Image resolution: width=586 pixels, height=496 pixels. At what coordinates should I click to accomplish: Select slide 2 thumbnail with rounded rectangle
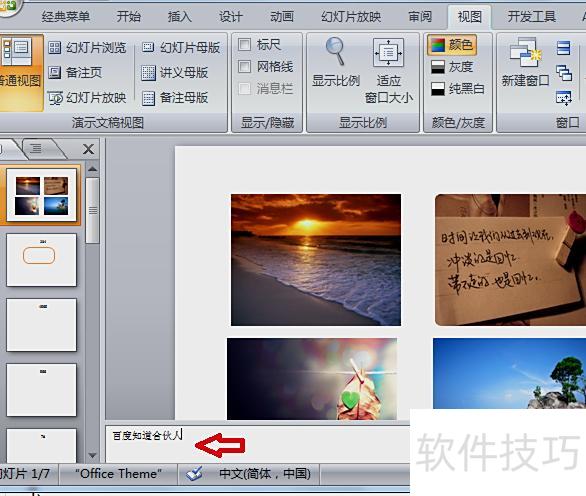point(41,260)
